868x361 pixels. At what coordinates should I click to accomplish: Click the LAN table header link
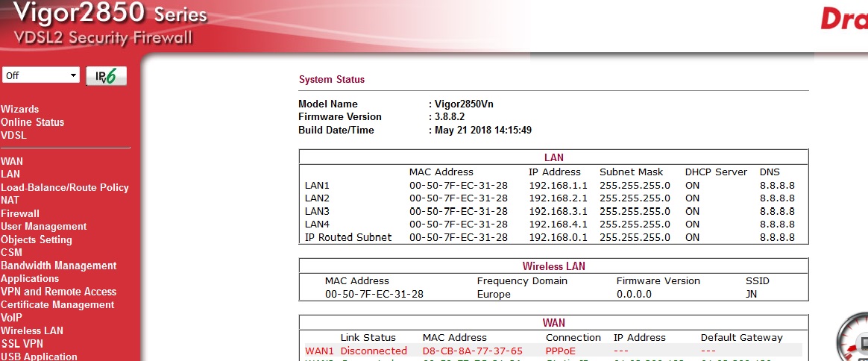[553, 157]
